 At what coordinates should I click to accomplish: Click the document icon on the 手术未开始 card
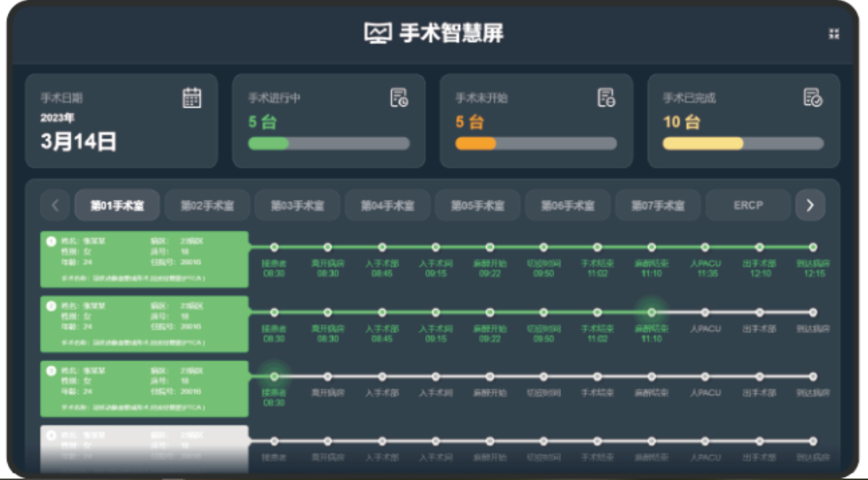click(x=607, y=97)
